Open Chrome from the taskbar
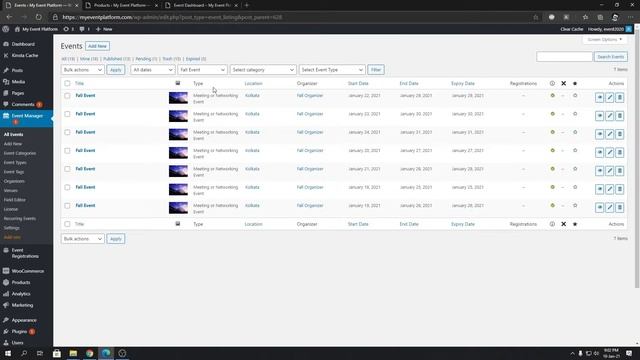Screen dimensions: 640x360 coord(89,353)
